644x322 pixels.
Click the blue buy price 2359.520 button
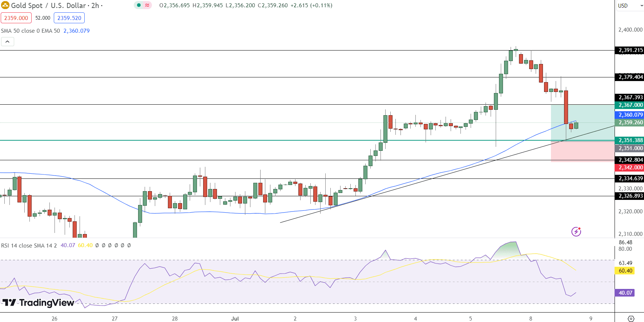(69, 18)
